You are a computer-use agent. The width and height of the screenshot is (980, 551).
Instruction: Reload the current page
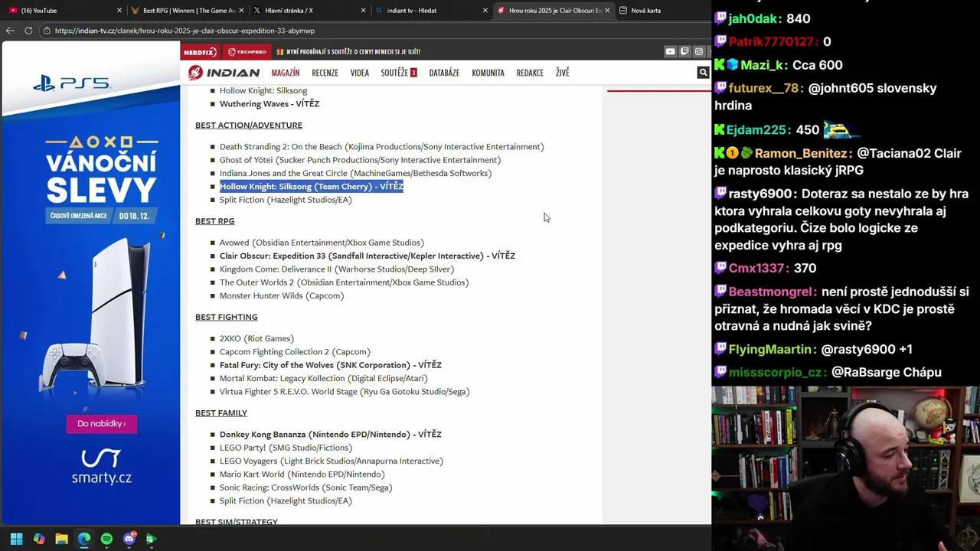(28, 31)
